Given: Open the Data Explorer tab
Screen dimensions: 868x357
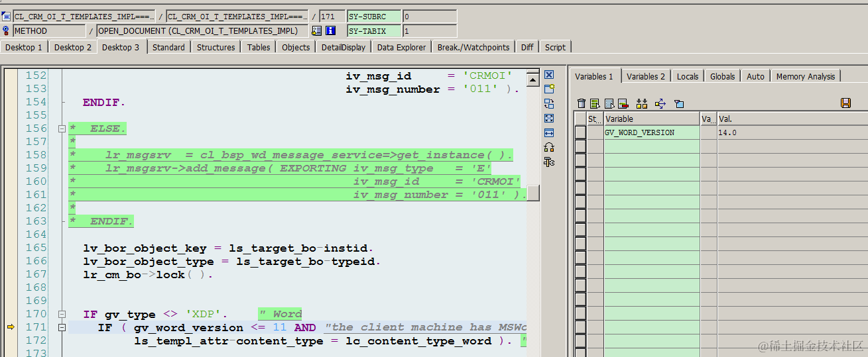Looking at the screenshot, I should pos(402,47).
